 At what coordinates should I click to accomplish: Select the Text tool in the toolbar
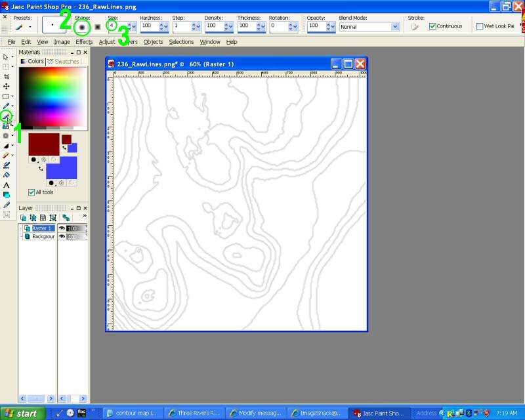[7, 185]
